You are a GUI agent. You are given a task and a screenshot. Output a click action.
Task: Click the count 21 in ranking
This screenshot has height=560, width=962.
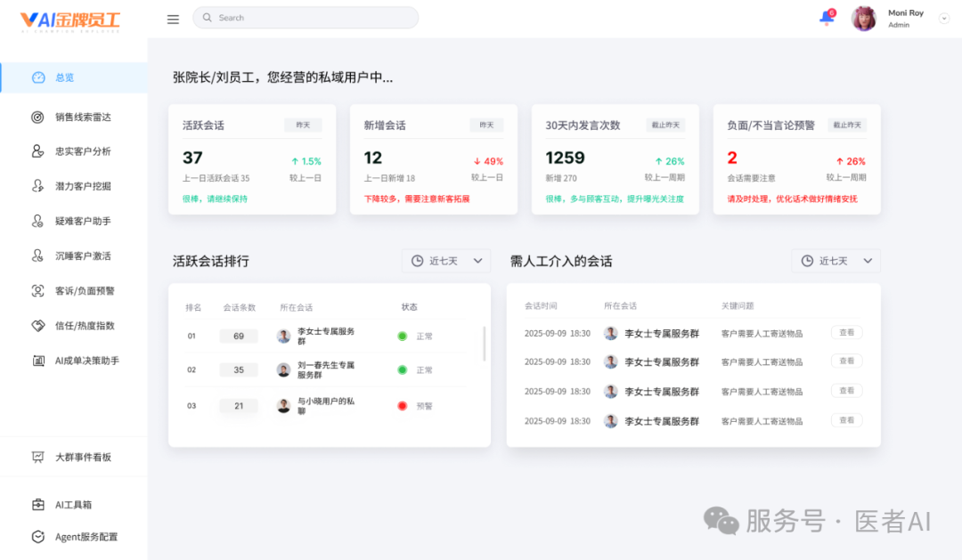pyautogui.click(x=239, y=406)
